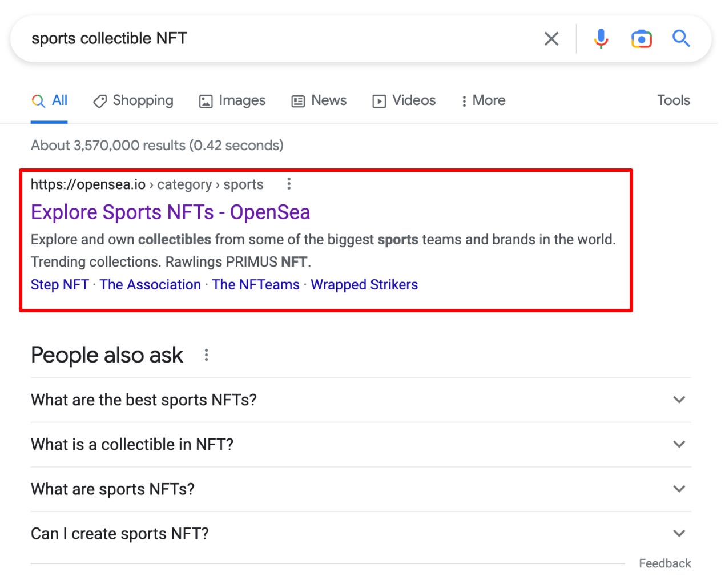Expand 'What is a collectible in NFT?' chevron

pos(679,444)
